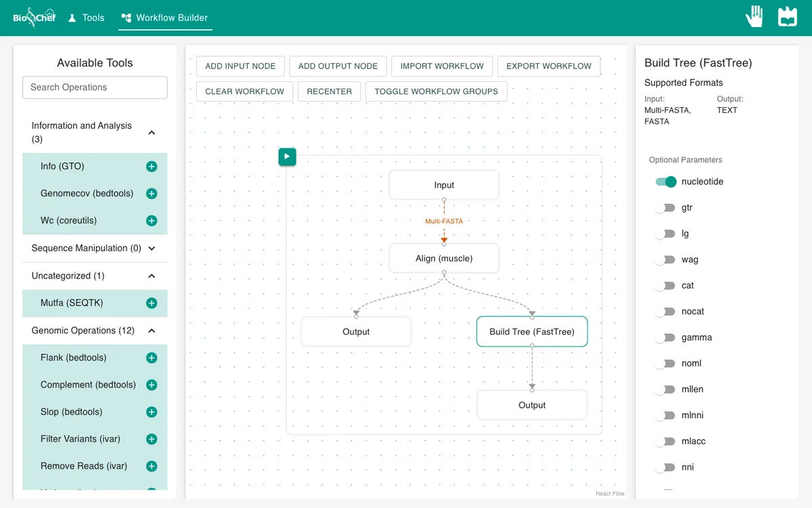This screenshot has width=812, height=508.
Task: Enable the wag toggle
Action: 665,259
